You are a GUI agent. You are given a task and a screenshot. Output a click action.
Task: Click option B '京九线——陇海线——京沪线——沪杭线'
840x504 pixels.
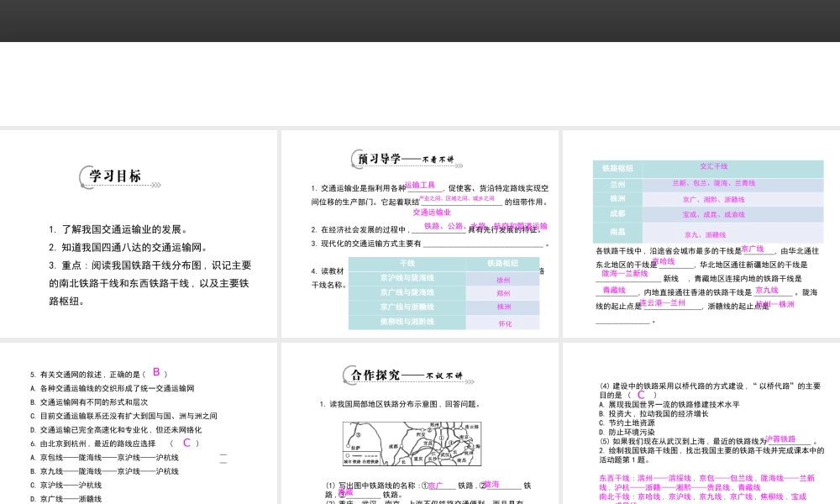[x=104, y=472]
